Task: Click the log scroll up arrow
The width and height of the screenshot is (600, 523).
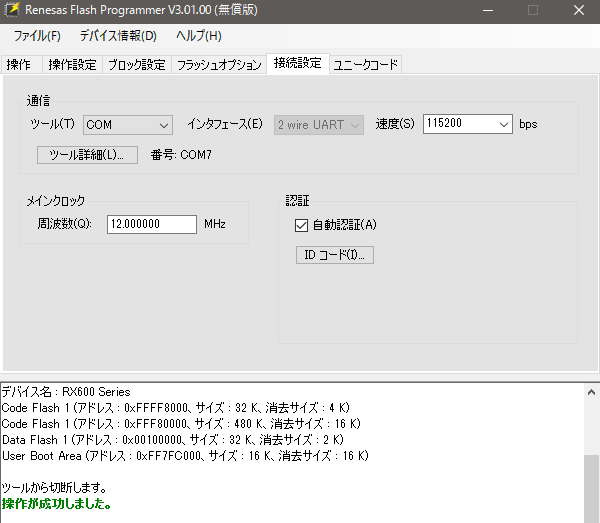Action: tap(591, 392)
